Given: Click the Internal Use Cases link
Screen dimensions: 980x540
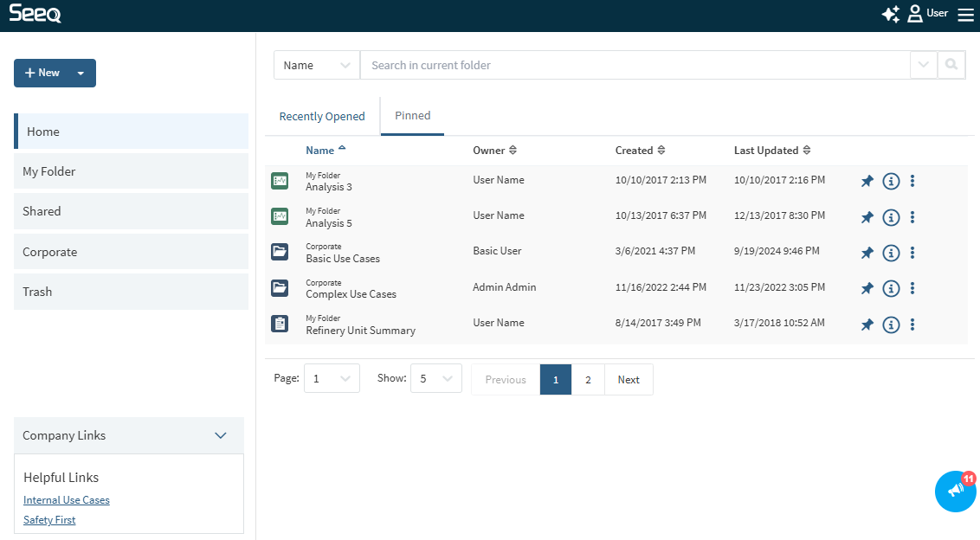Looking at the screenshot, I should click(x=67, y=500).
